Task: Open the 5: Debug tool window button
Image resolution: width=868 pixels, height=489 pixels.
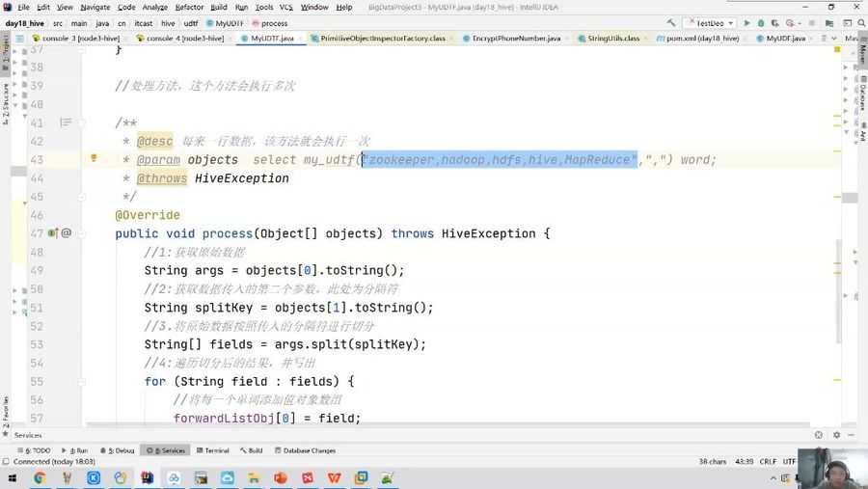Action: click(118, 450)
